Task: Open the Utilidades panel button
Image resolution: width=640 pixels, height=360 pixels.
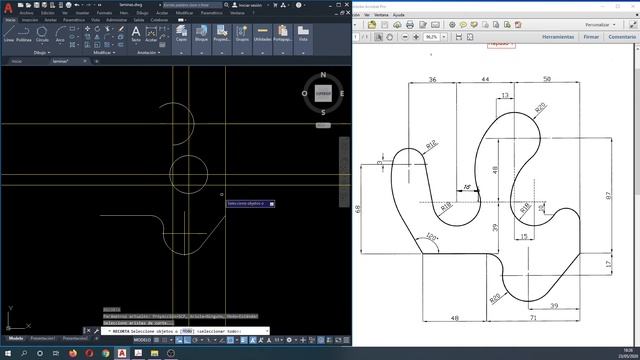Action: (262, 34)
